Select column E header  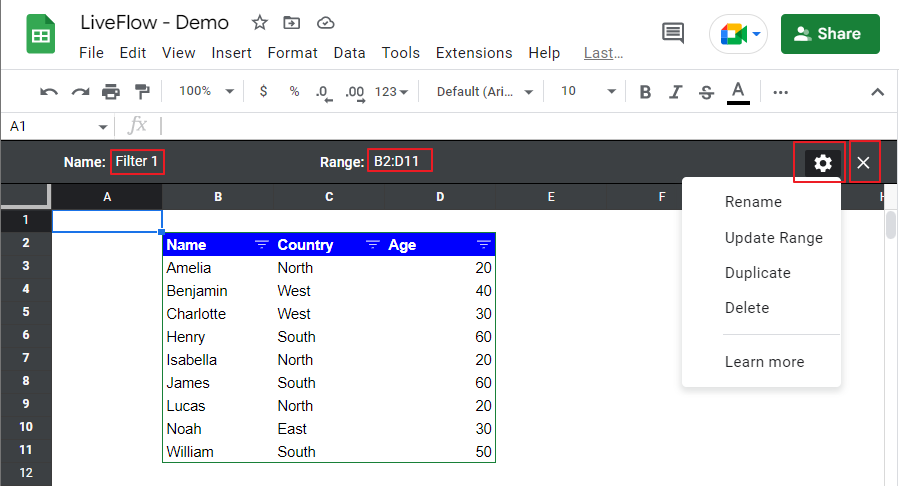pyautogui.click(x=551, y=197)
